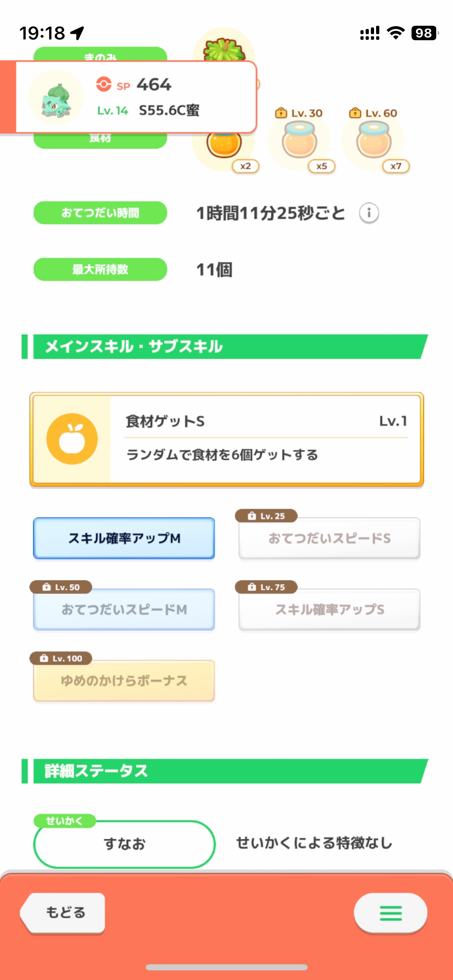The height and width of the screenshot is (980, 453).
Task: Select the スキル確率アップM sub skill
Action: point(124,538)
